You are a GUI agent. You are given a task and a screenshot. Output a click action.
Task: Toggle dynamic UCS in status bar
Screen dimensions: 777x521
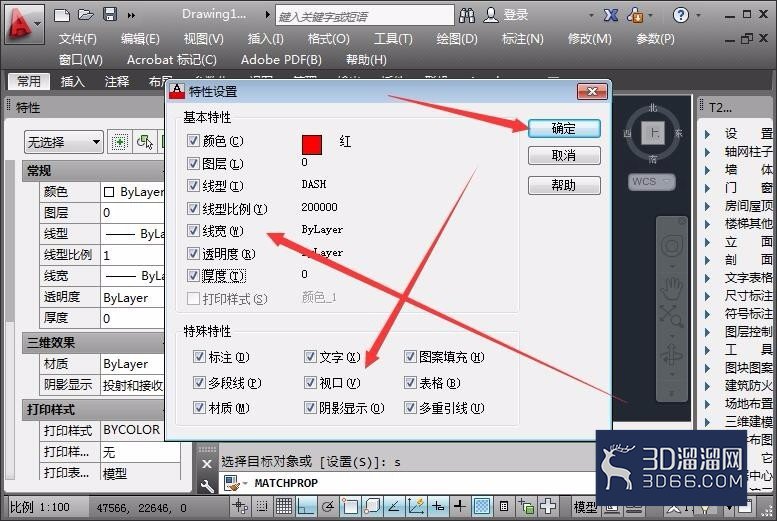[416, 506]
